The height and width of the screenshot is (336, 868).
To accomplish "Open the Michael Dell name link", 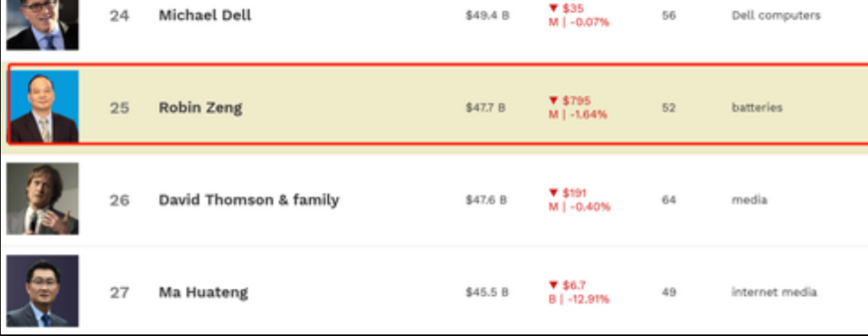I will coord(205,15).
